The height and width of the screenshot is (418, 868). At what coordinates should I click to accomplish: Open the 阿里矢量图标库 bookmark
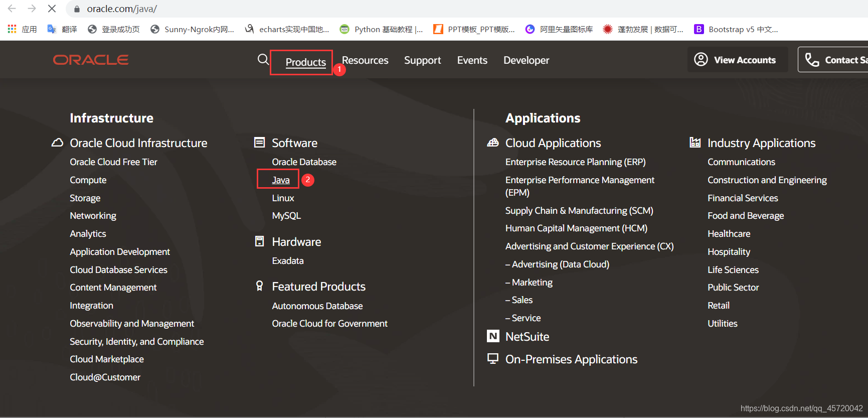pos(559,29)
